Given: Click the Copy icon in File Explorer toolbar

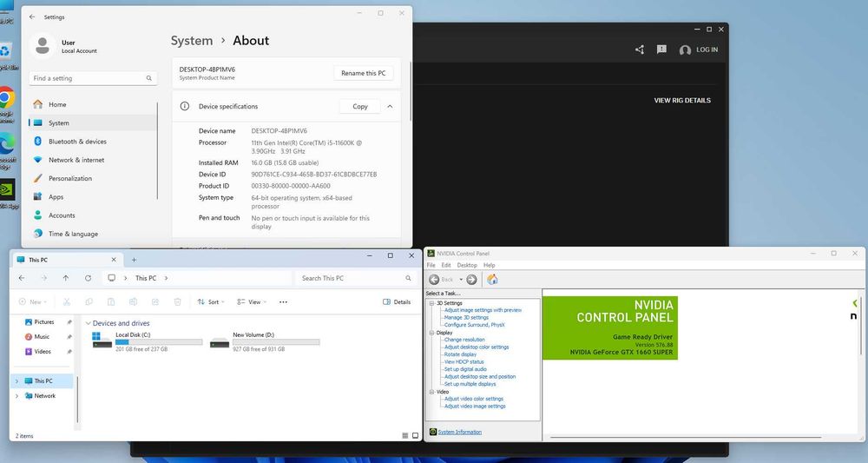Looking at the screenshot, I should (89, 301).
